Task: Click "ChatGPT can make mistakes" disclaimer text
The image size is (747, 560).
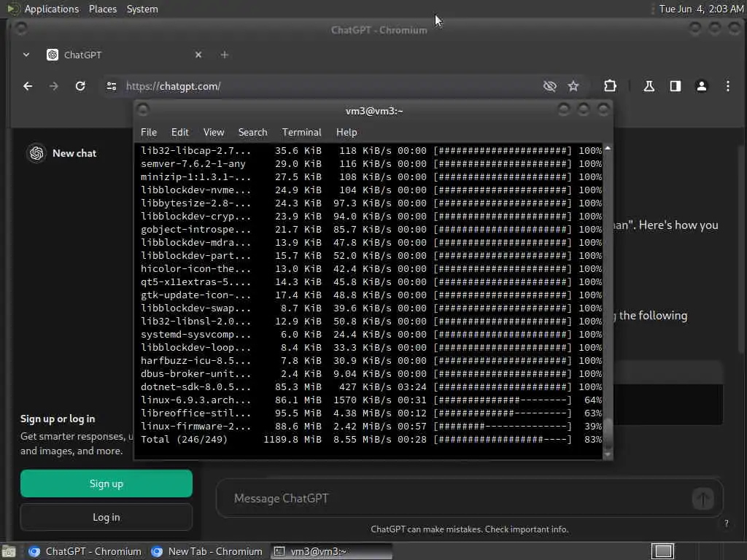Action: (469, 529)
